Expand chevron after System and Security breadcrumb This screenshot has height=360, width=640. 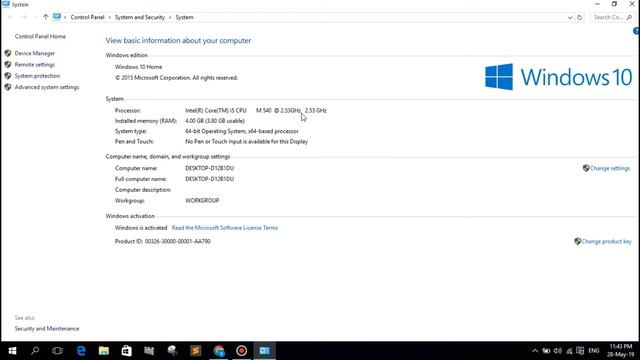(170, 18)
